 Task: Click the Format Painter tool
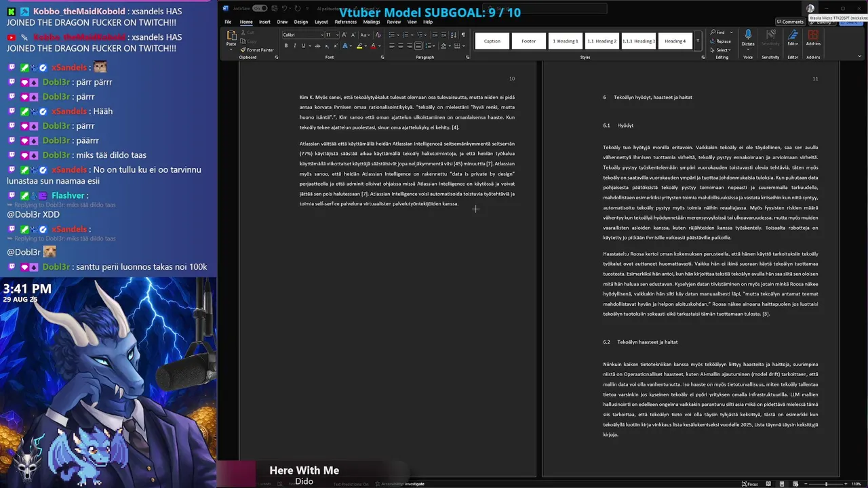pos(257,49)
